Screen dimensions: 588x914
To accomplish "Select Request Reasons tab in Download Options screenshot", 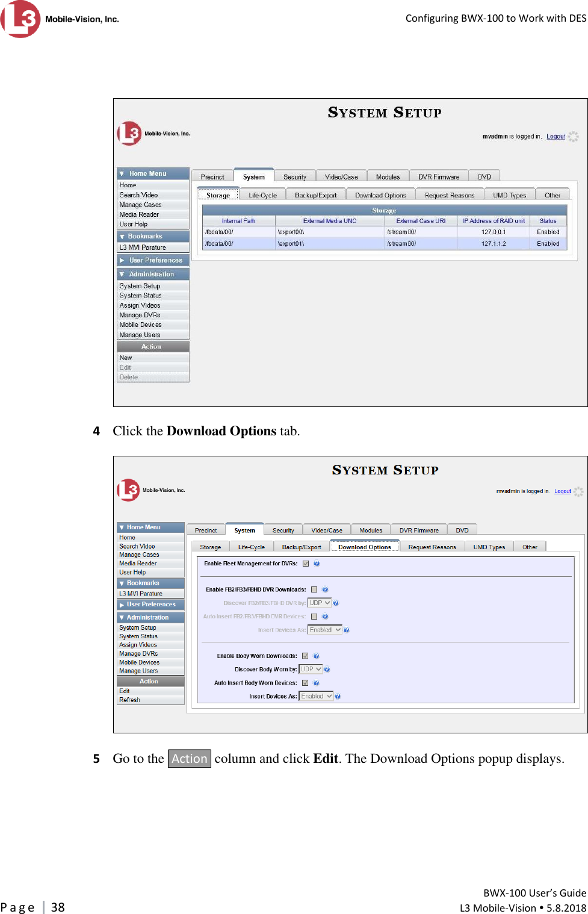I will pos(432,547).
